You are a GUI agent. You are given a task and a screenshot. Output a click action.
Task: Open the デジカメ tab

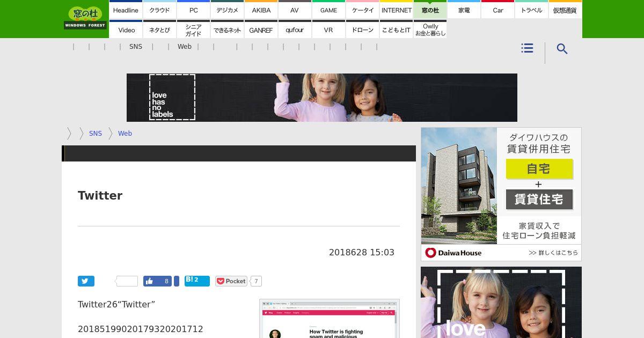coord(228,10)
